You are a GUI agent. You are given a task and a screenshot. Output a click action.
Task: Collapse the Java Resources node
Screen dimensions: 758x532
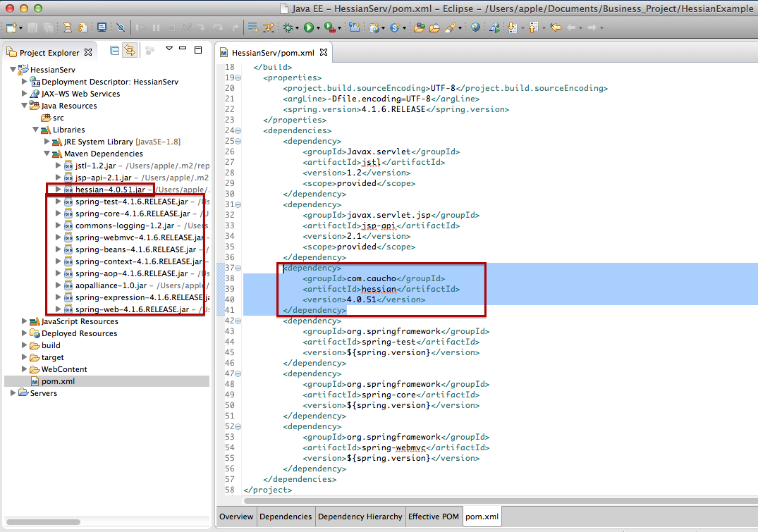tap(24, 105)
